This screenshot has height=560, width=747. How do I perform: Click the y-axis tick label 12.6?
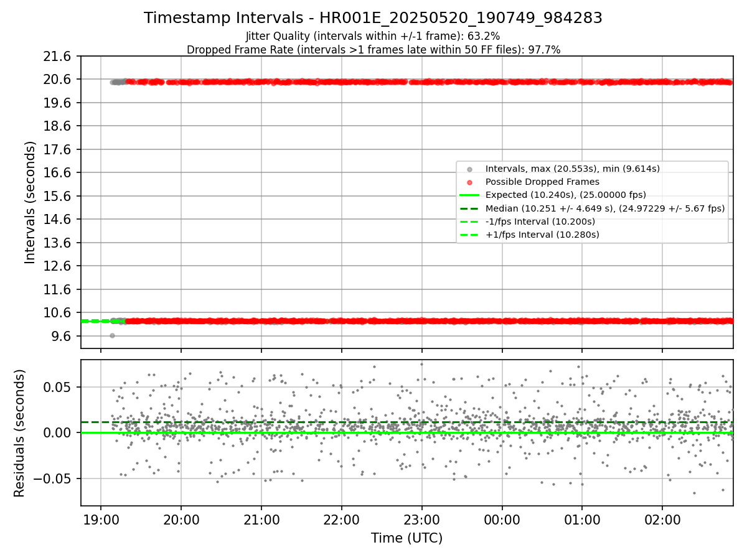58,266
